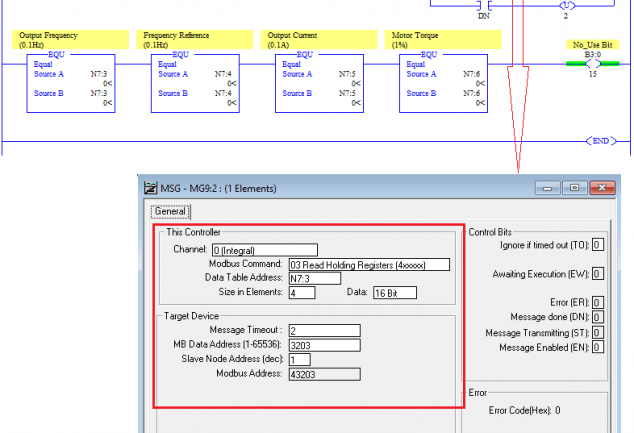Select the Motor Torque EQU instruction block

pyautogui.click(x=443, y=83)
